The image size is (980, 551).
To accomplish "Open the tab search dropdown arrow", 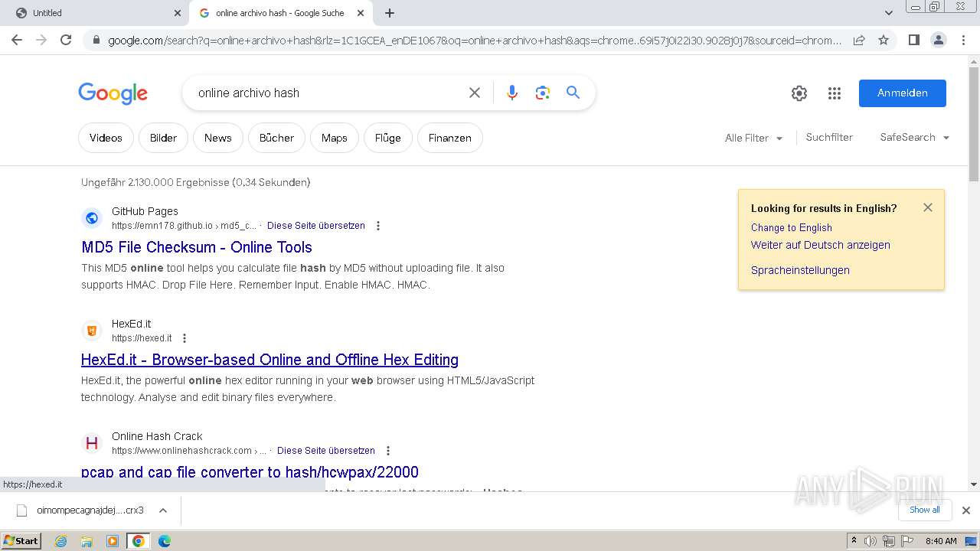I will point(889,13).
